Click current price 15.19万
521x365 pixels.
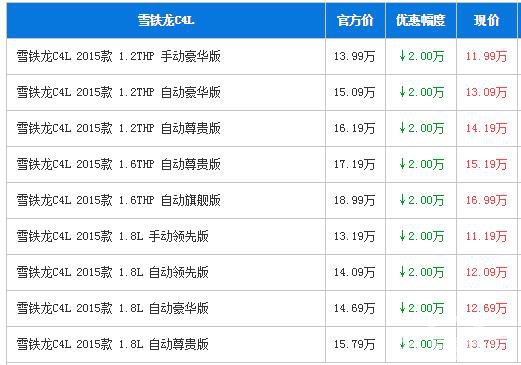pyautogui.click(x=486, y=164)
